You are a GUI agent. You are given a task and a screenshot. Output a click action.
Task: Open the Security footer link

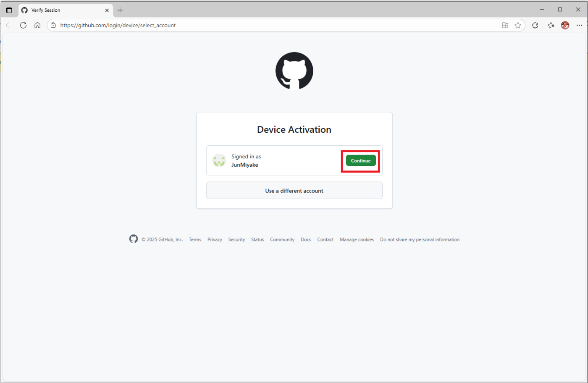(x=236, y=239)
